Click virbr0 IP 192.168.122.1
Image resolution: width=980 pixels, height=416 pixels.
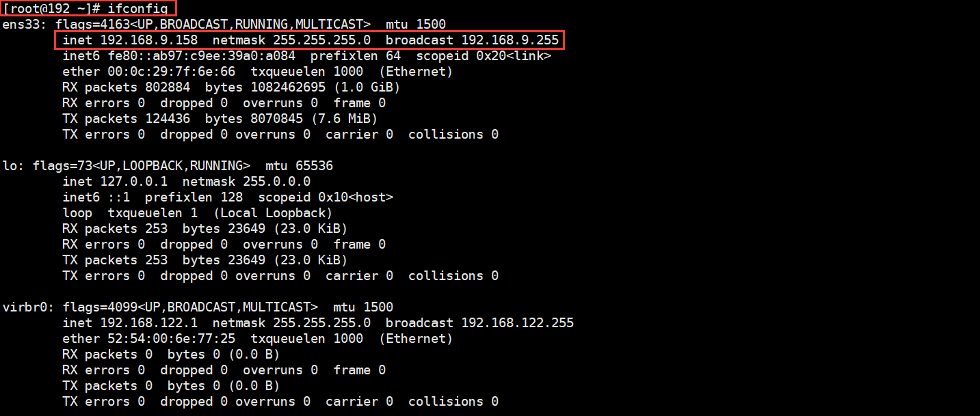pos(148,323)
